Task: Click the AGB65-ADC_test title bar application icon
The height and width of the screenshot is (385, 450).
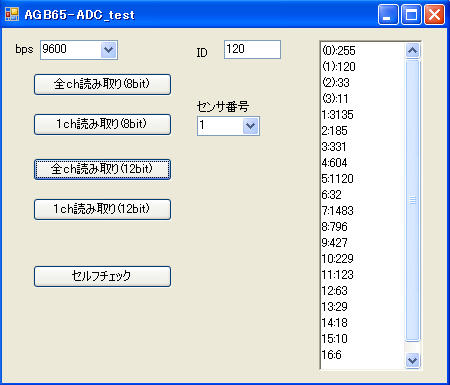Action: tap(12, 14)
